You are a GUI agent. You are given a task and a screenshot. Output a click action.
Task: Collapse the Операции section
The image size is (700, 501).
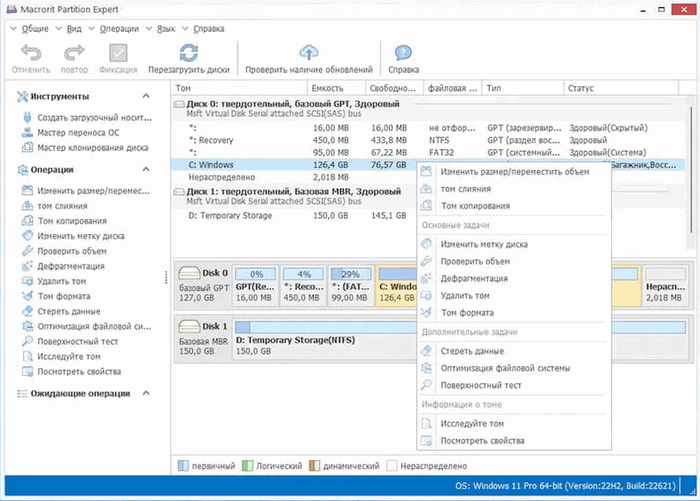click(146, 169)
